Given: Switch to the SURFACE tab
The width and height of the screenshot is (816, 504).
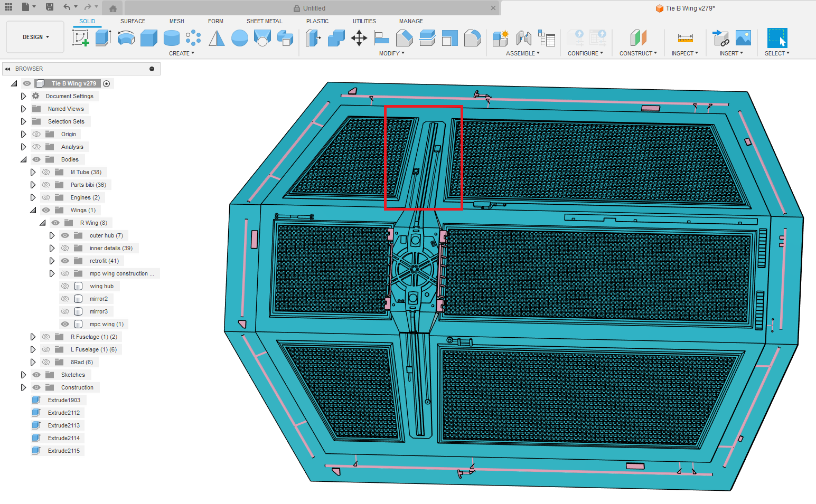Looking at the screenshot, I should [x=133, y=21].
